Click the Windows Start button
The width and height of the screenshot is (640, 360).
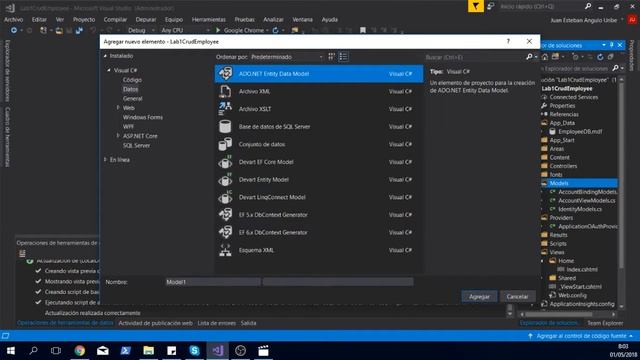pos(11,351)
